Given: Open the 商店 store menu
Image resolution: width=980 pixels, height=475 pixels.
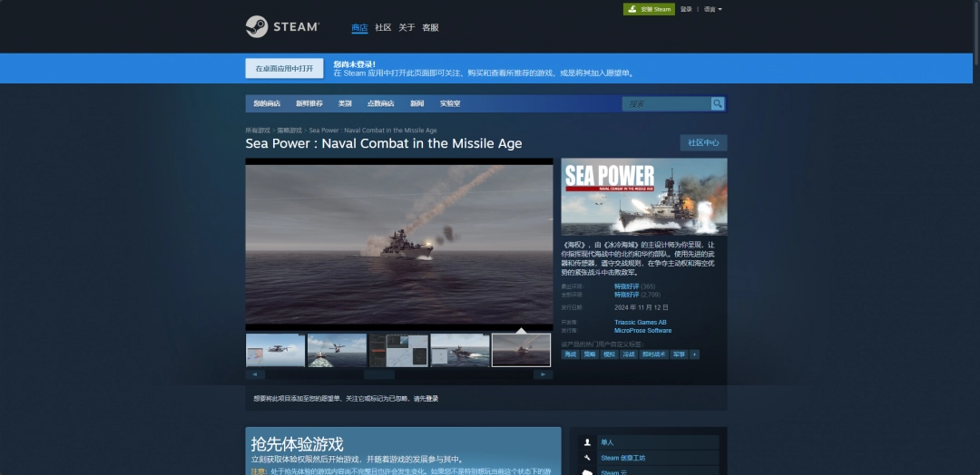Looking at the screenshot, I should coord(359,27).
